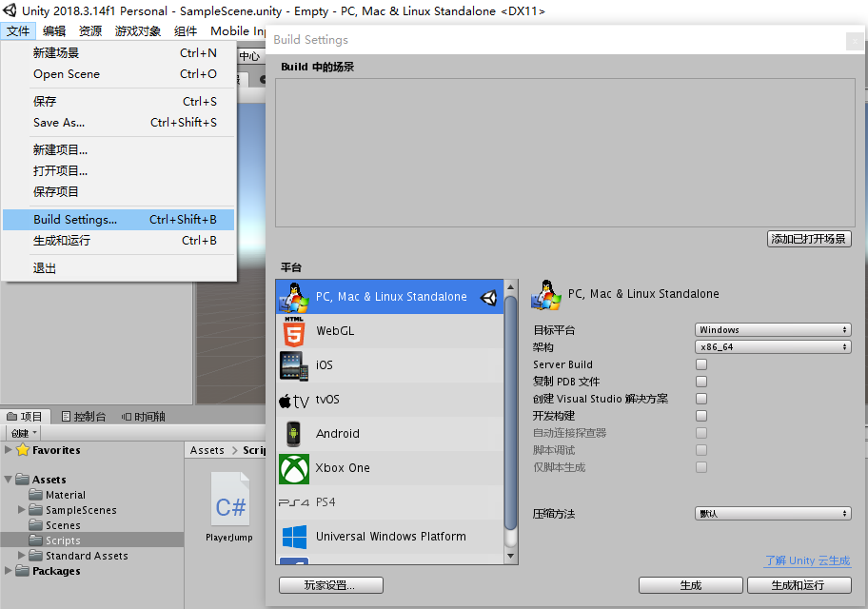Select the PS4 platform icon
Image resolution: width=868 pixels, height=609 pixels.
[x=294, y=502]
